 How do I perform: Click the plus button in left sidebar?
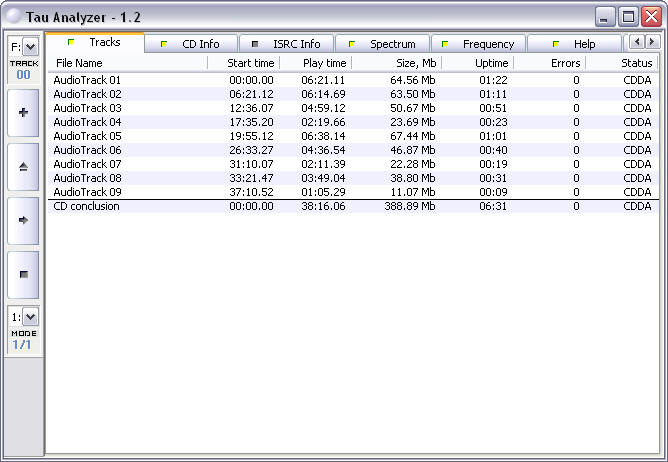point(23,113)
